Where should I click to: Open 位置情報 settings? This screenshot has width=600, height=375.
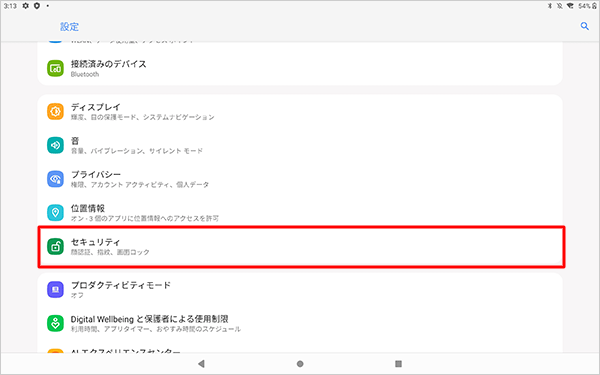pos(300,213)
